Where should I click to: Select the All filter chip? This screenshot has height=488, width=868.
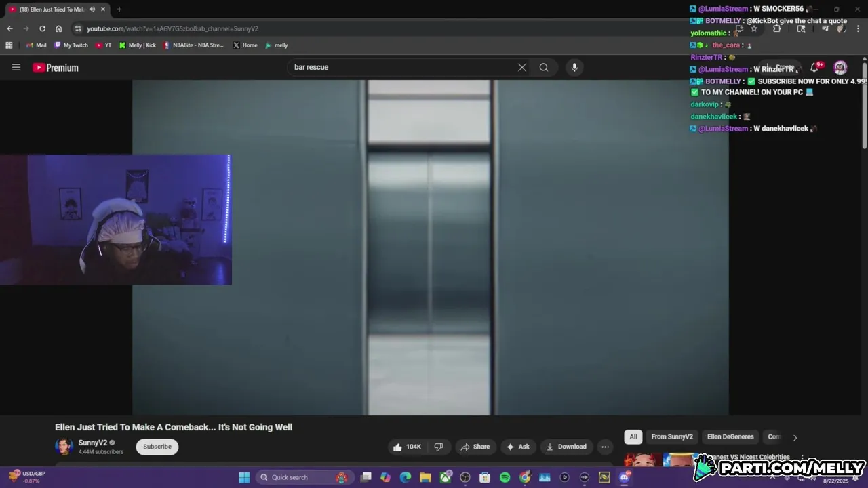point(633,437)
